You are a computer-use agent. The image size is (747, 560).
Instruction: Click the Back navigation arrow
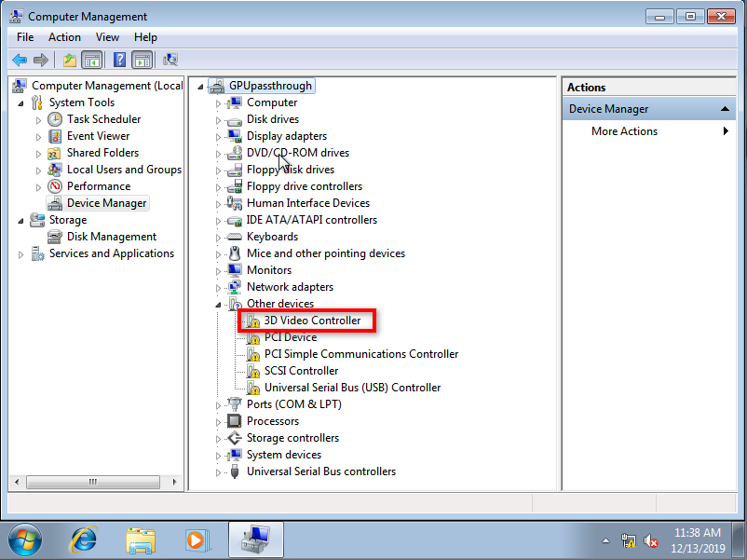(20, 59)
